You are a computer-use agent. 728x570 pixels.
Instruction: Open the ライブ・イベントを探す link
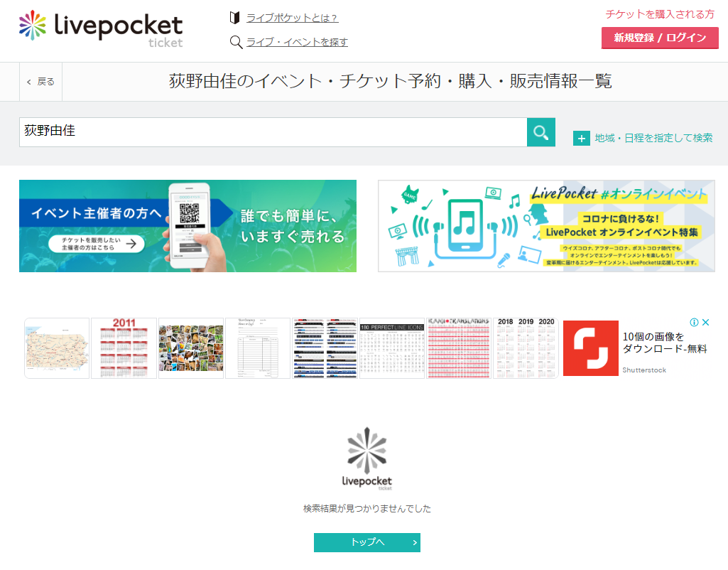click(297, 42)
